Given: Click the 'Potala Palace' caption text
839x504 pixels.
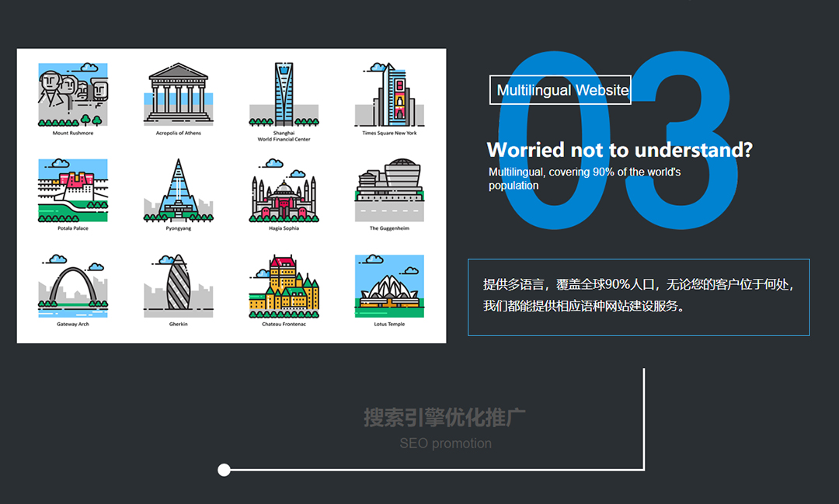Looking at the screenshot, I should coord(73,228).
